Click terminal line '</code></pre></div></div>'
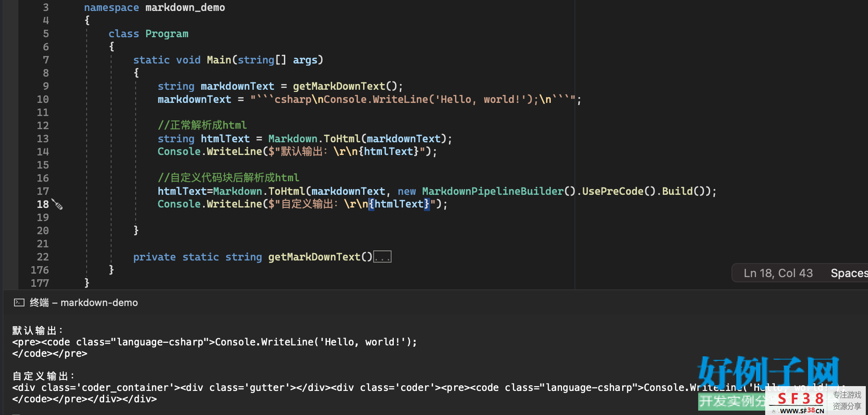The width and height of the screenshot is (868, 415). [84, 399]
